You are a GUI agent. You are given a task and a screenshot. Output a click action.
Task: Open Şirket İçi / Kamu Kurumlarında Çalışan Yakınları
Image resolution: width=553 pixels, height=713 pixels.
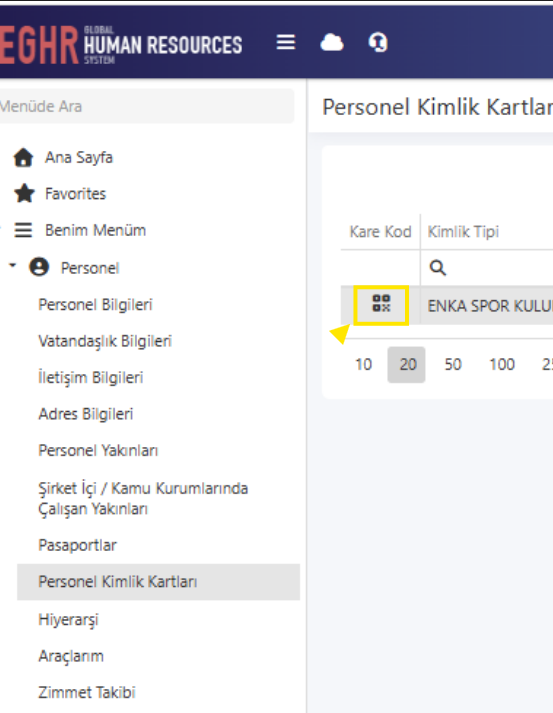pos(143,498)
